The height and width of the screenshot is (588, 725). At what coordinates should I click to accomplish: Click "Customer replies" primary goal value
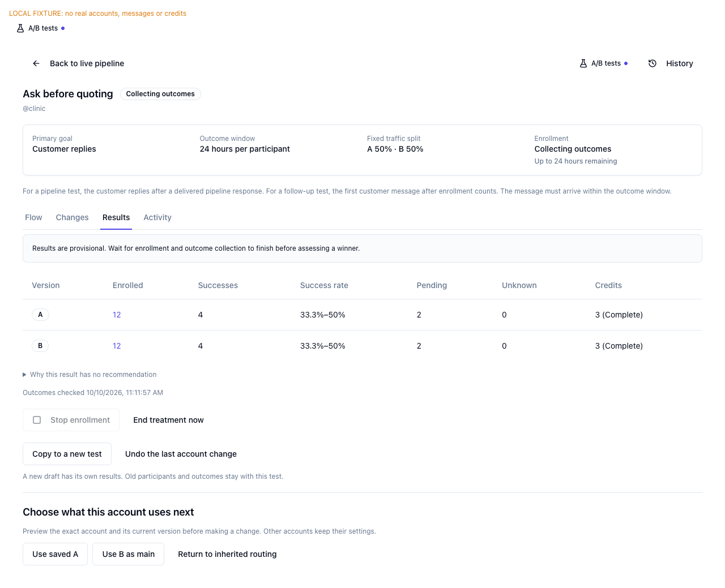tap(64, 149)
